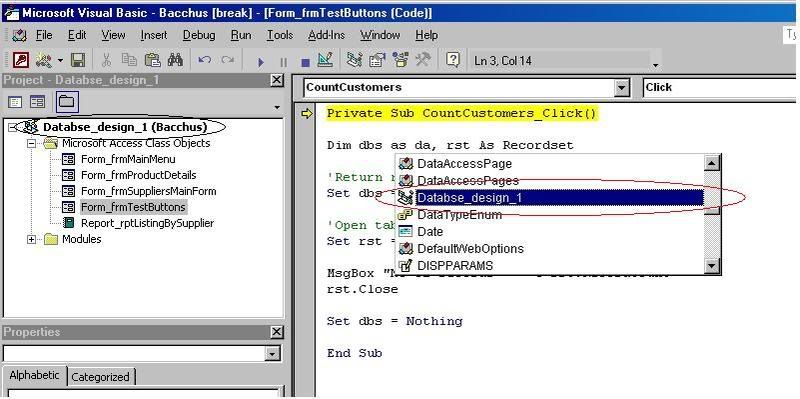Expand the Modules folder

tap(32, 239)
